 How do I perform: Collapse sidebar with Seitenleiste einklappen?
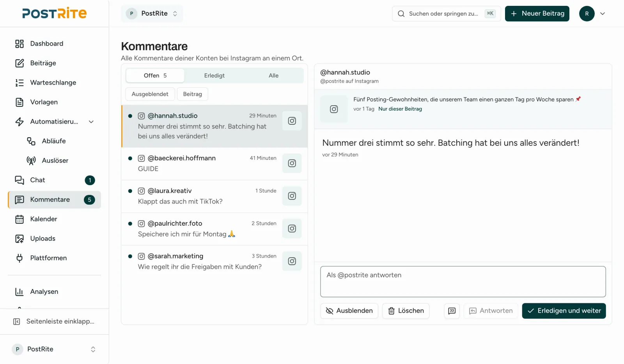tap(54, 322)
